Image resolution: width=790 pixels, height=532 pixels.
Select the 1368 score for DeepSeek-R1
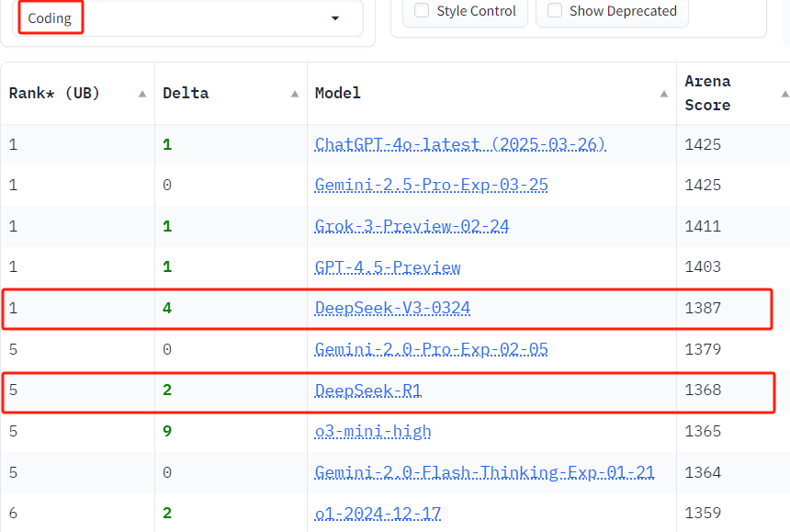point(703,390)
